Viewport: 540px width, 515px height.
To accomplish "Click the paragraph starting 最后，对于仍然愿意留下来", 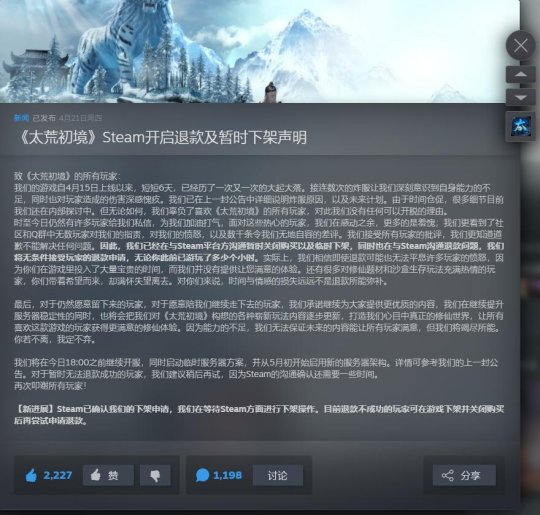I will tap(259, 322).
